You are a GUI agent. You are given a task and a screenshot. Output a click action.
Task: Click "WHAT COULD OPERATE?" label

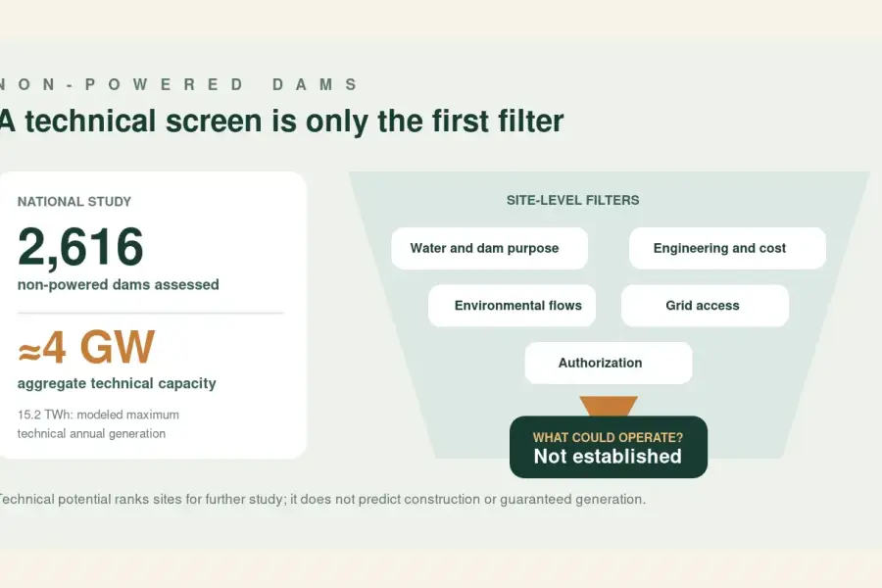[608, 437]
